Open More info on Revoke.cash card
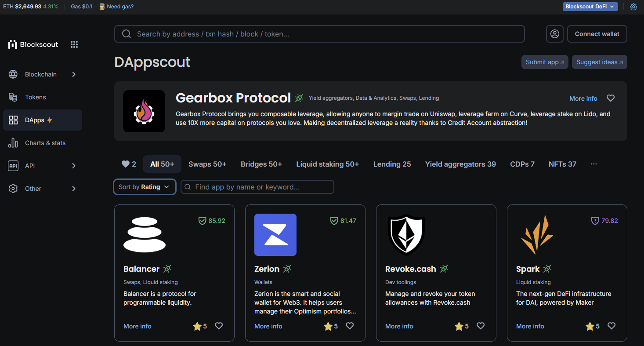This screenshot has width=644, height=346. tap(399, 326)
